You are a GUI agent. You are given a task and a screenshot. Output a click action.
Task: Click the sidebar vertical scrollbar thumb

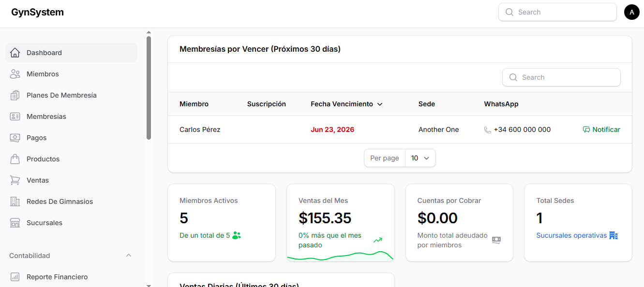(x=149, y=88)
